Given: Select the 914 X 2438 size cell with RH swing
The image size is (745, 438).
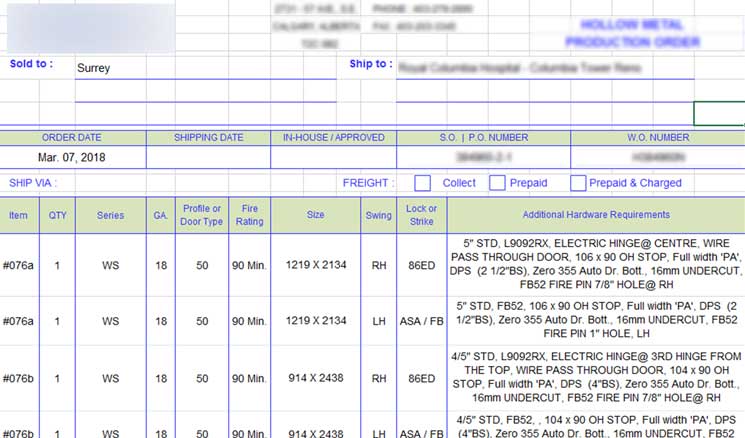Looking at the screenshot, I should pos(315,379).
